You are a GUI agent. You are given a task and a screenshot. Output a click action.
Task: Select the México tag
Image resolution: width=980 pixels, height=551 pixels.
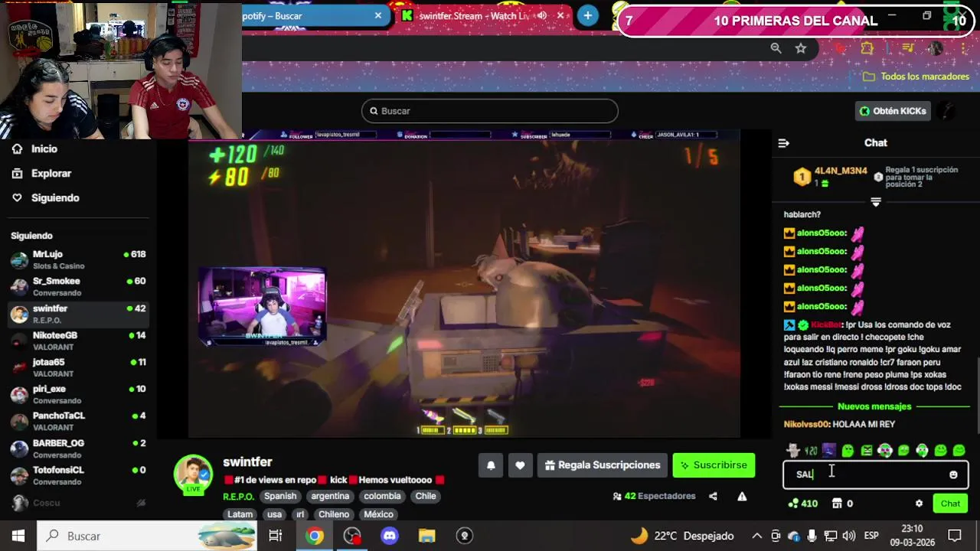point(378,514)
